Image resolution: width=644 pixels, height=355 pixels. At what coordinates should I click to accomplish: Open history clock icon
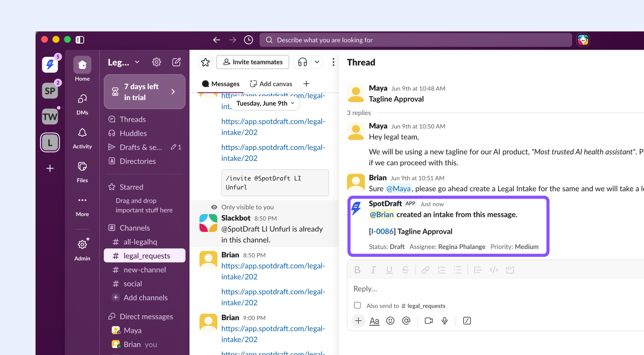point(248,40)
